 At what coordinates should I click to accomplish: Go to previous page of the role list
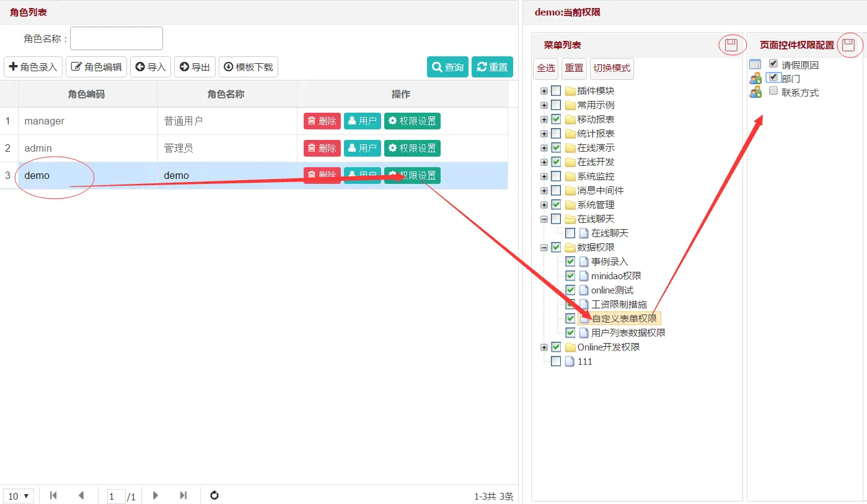tap(81, 495)
